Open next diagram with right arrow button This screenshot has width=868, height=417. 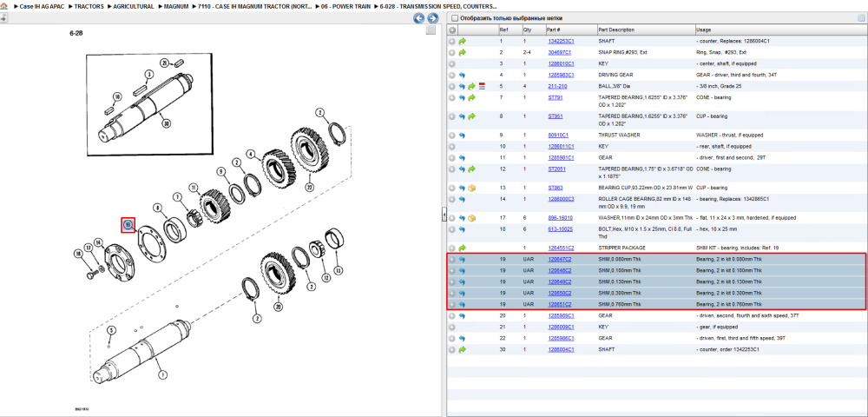tap(433, 18)
